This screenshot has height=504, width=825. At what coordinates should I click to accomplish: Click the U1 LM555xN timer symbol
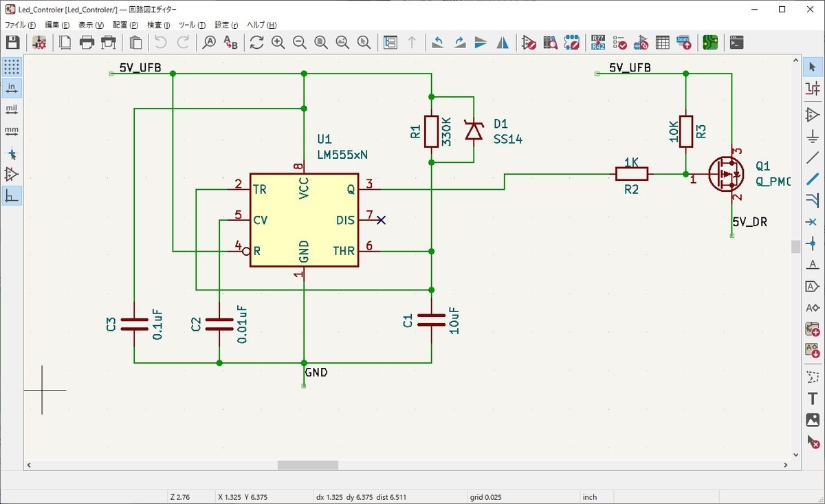tap(304, 220)
